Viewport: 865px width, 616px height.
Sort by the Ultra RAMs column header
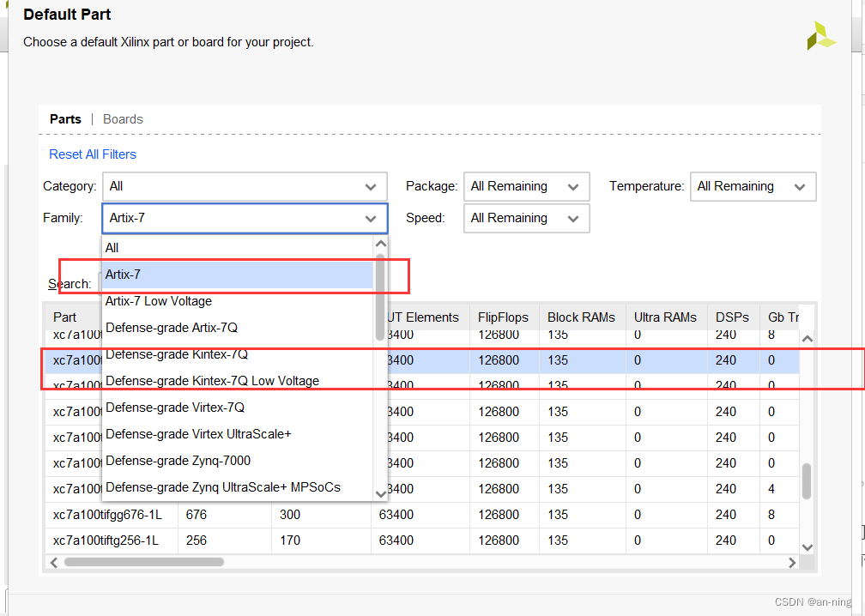point(667,317)
